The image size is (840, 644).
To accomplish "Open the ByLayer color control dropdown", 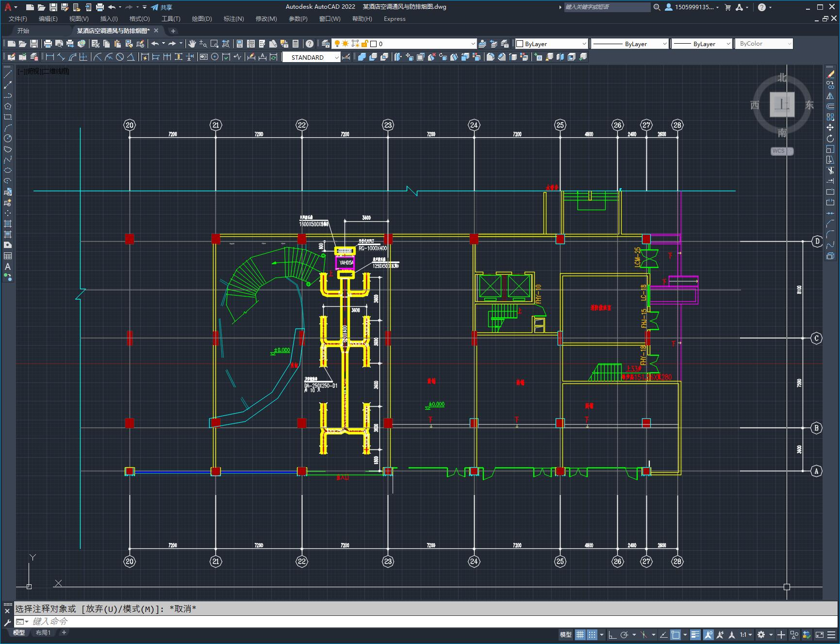I will (x=584, y=44).
